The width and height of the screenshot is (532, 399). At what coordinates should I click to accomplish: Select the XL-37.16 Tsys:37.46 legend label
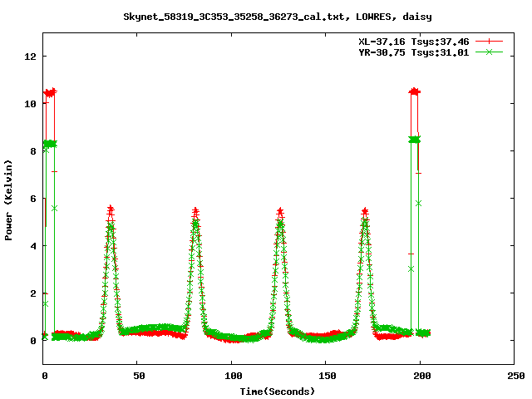413,41
